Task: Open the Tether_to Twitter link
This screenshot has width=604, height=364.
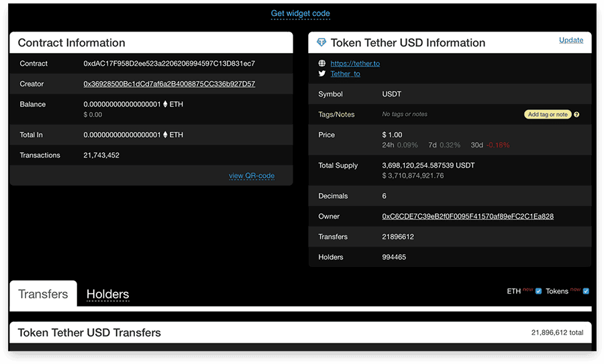Action: [345, 74]
